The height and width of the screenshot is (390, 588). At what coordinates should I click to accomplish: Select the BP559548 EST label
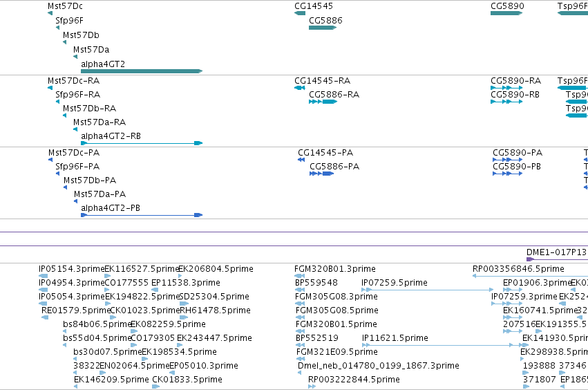pos(316,283)
